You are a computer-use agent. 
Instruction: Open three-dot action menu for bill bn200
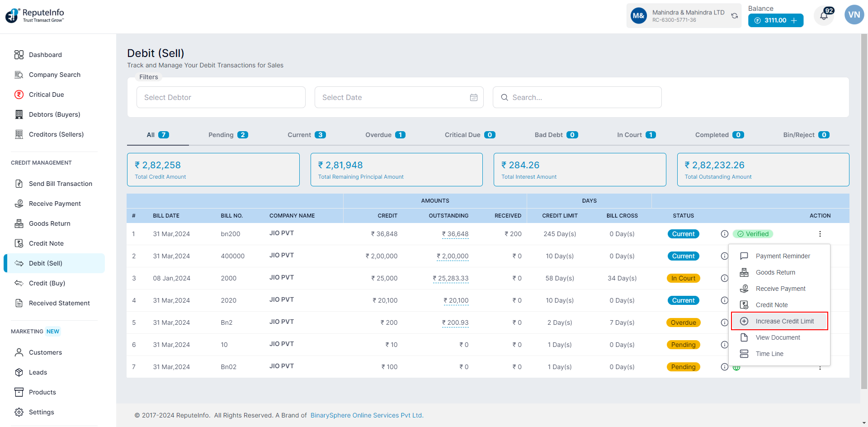(x=820, y=234)
